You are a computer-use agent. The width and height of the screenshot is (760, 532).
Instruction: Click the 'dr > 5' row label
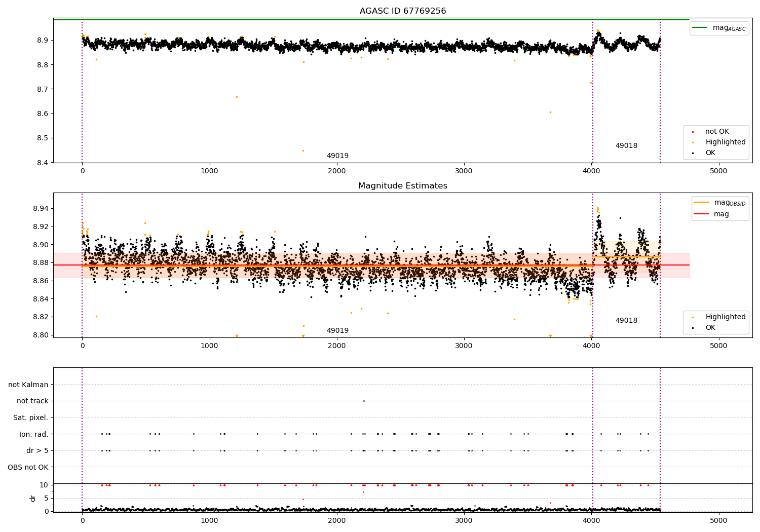37,451
